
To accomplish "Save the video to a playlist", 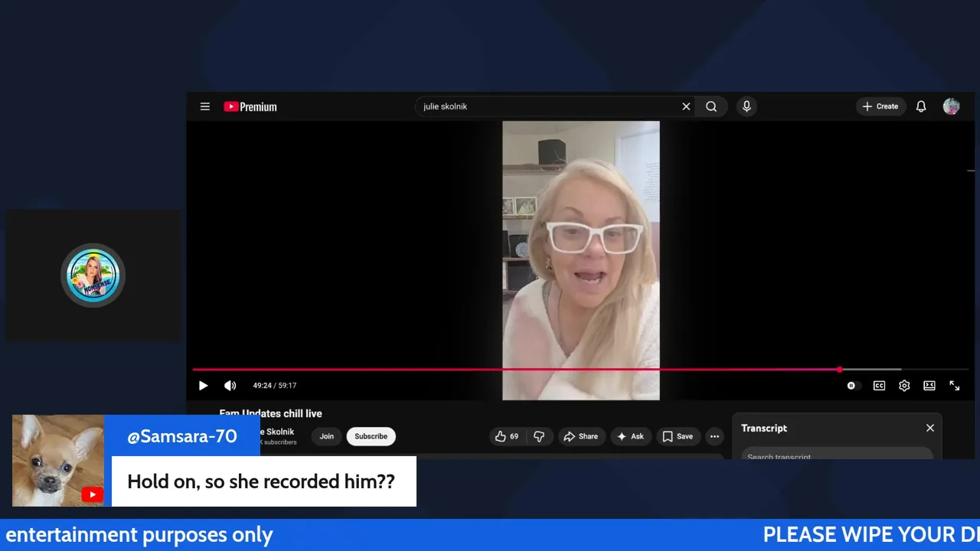I will (x=678, y=436).
